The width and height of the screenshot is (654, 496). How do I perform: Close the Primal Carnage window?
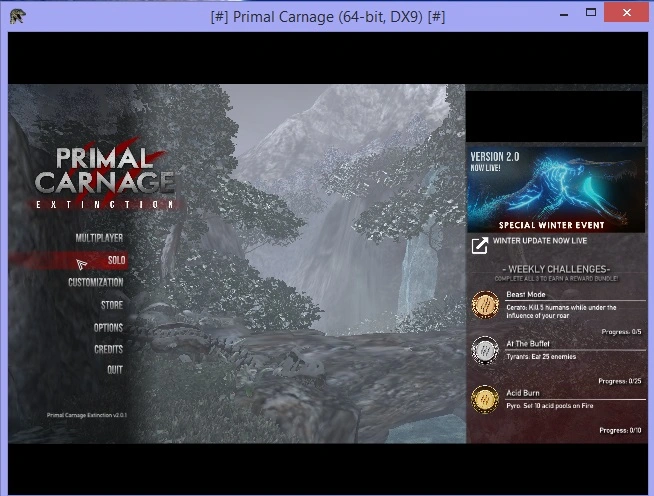(x=626, y=13)
